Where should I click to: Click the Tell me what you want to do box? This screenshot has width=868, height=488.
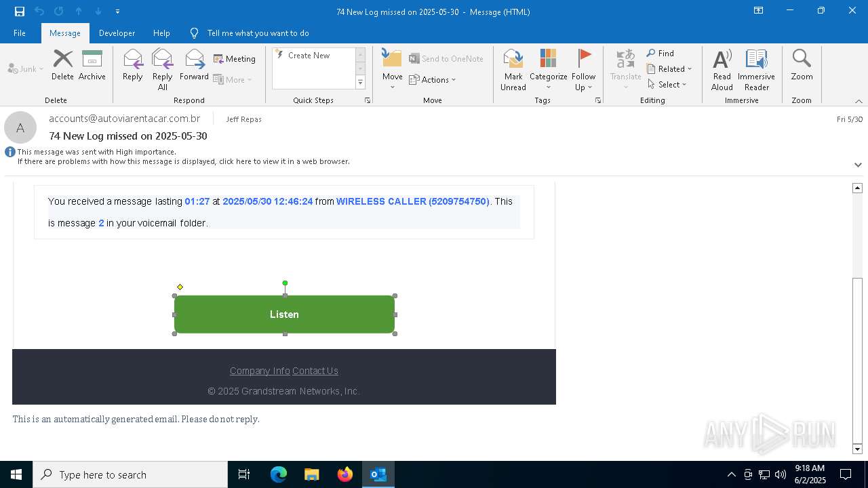[258, 33]
